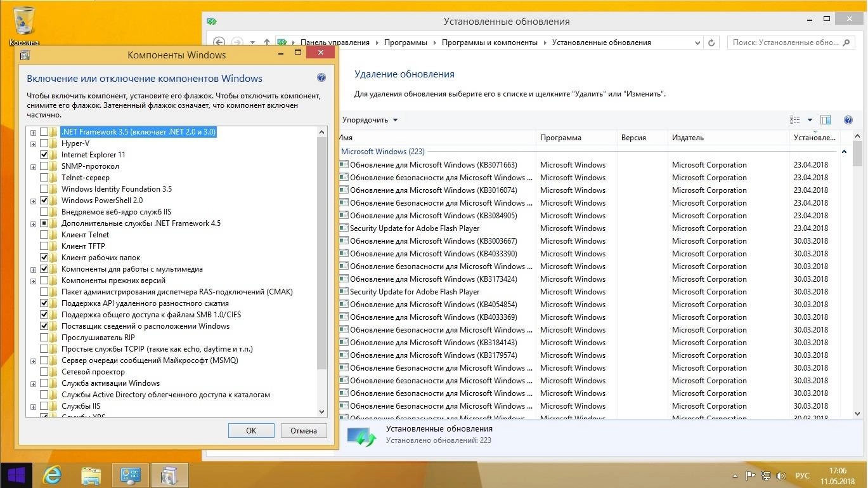Click the network icon in system tray
868x488 pixels.
[x=766, y=475]
